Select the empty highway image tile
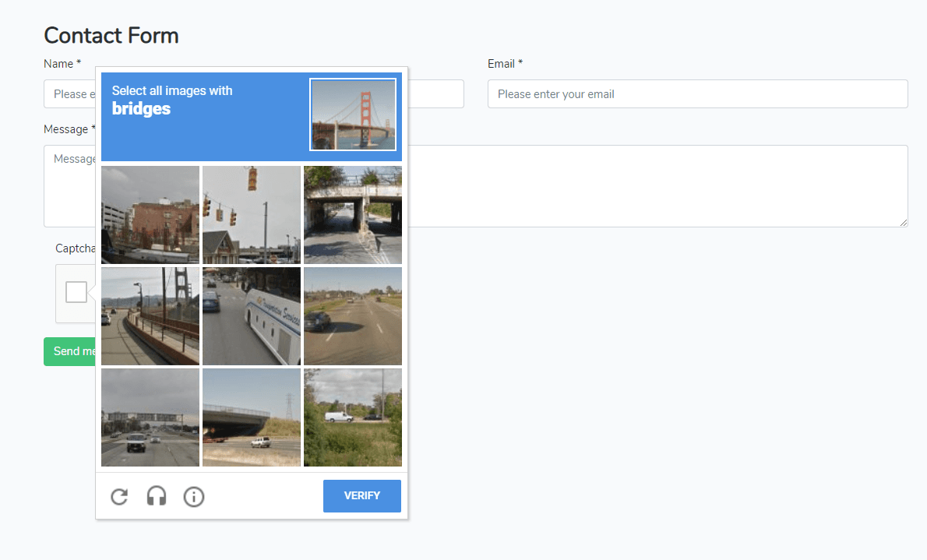Screen dimensions: 927x560 point(352,316)
